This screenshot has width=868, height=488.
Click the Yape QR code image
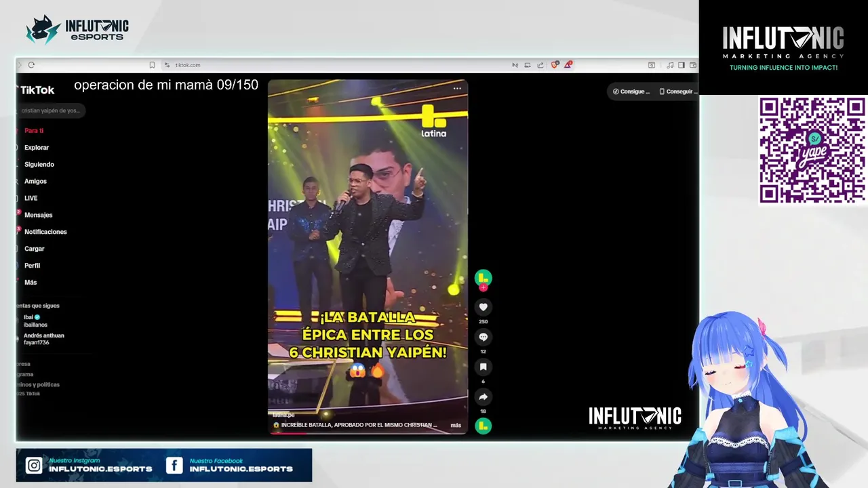tap(812, 150)
